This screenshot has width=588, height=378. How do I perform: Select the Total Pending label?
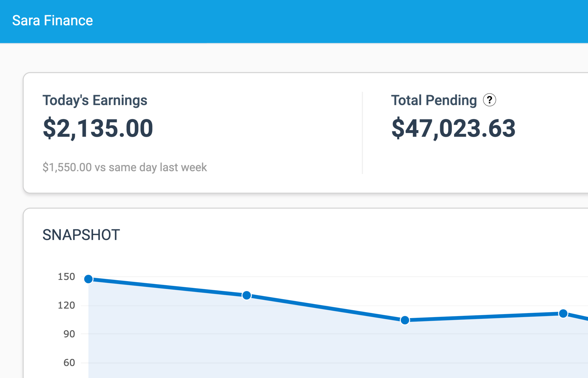tap(434, 100)
